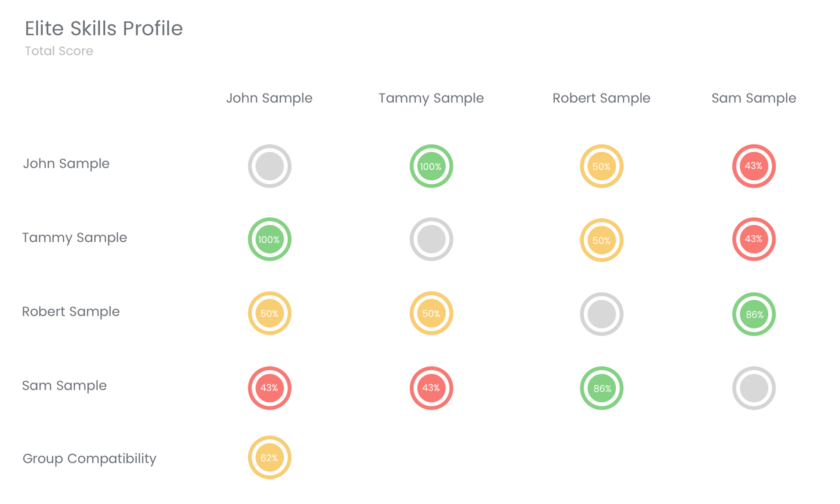Click the gray empty circle in John Sample row
840x504 pixels.
click(269, 166)
